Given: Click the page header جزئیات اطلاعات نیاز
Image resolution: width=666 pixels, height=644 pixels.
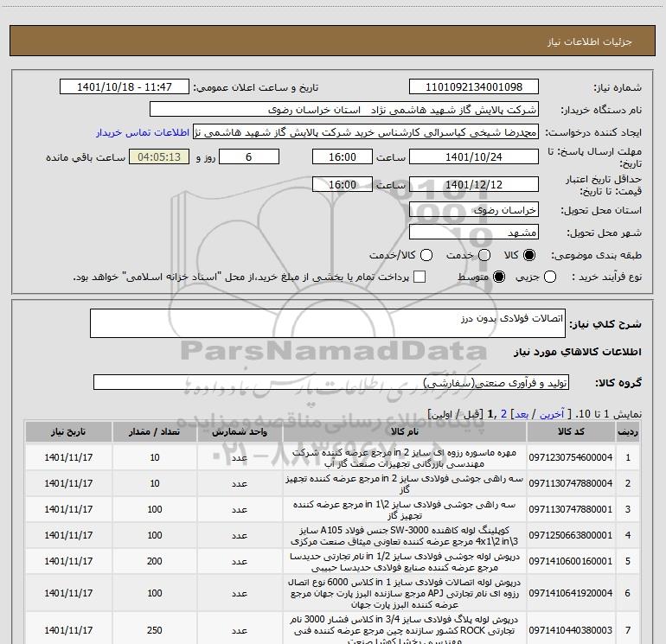Looking at the screenshot, I should tap(590, 41).
